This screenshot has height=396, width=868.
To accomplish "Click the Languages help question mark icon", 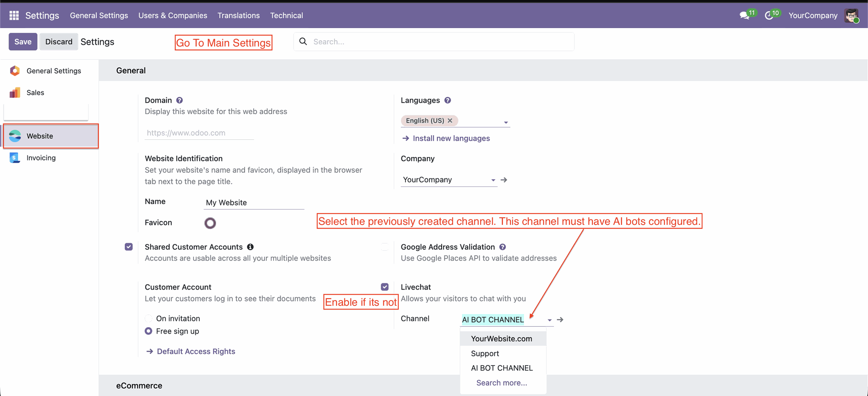I will (448, 100).
